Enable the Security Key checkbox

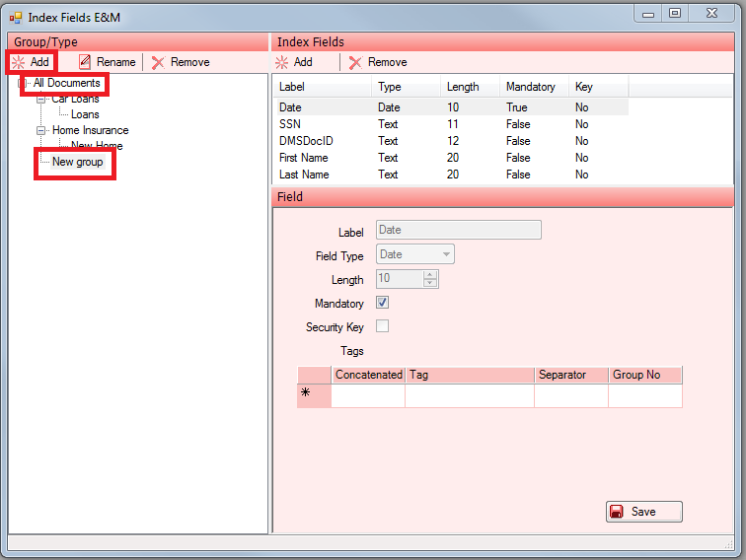click(x=383, y=326)
